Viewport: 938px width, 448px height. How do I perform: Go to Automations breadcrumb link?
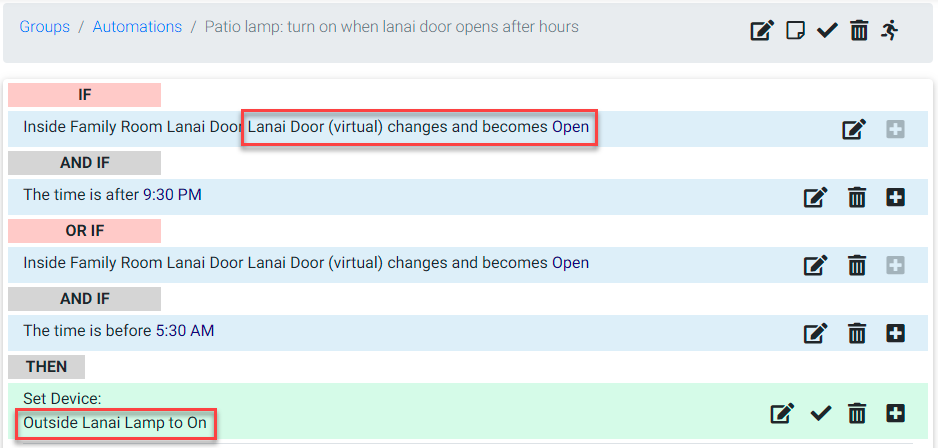(137, 27)
